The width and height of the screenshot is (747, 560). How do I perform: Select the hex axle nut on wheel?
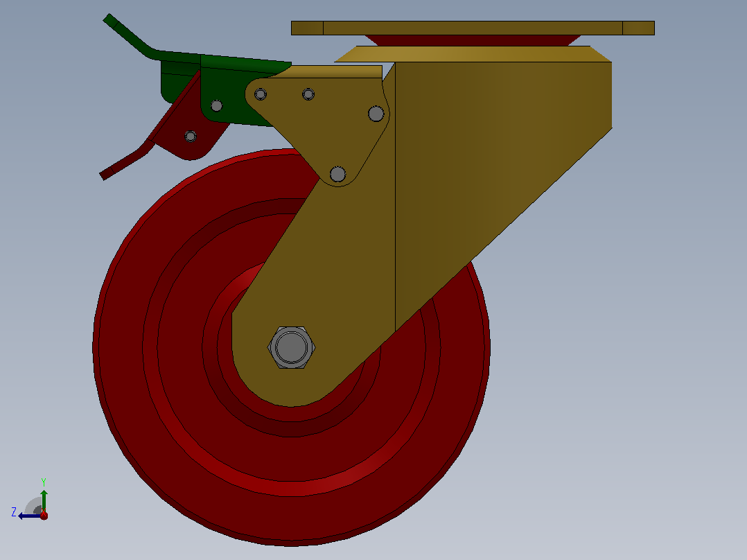pyautogui.click(x=291, y=347)
